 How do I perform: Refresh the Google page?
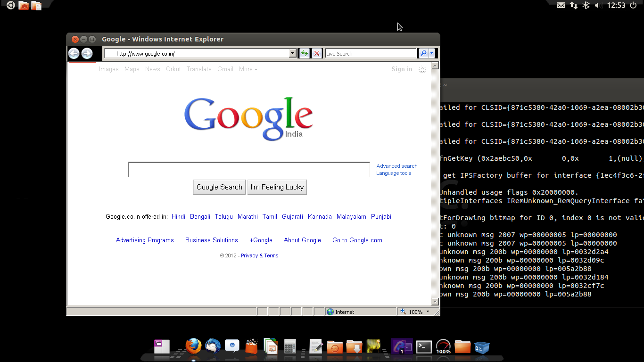[305, 54]
